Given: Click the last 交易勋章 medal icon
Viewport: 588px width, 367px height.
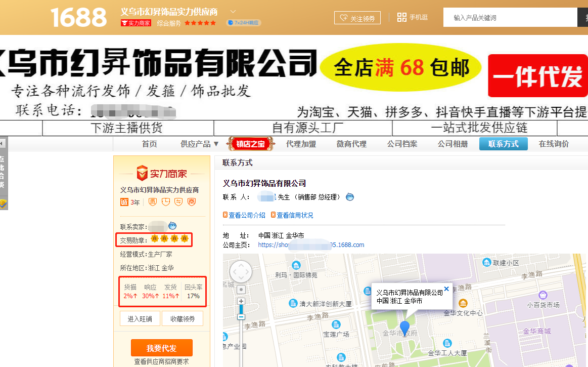Looking at the screenshot, I should point(184,238).
